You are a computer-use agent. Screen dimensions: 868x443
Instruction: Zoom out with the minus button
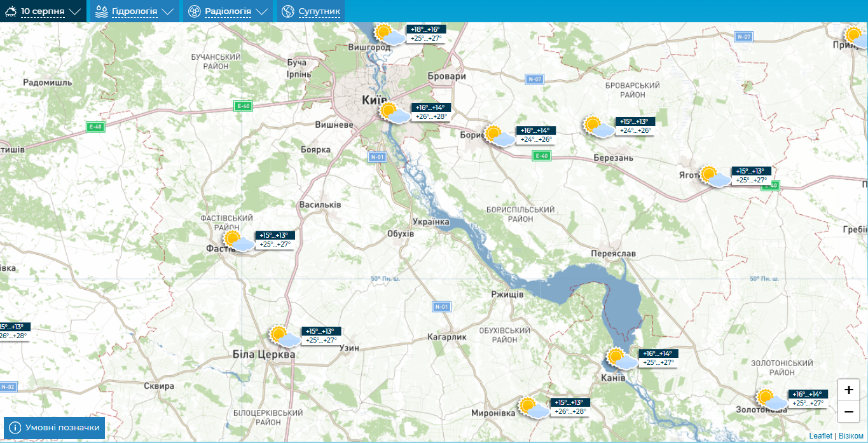[848, 412]
